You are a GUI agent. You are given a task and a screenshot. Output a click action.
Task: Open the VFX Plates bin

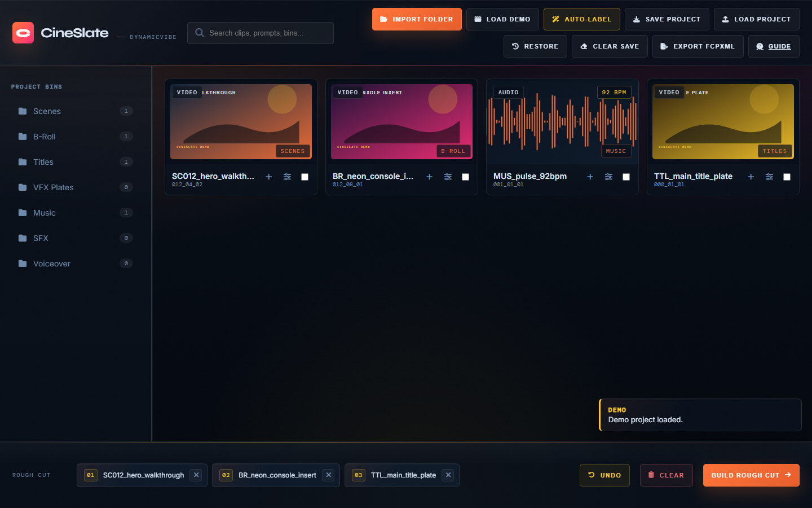(x=53, y=187)
